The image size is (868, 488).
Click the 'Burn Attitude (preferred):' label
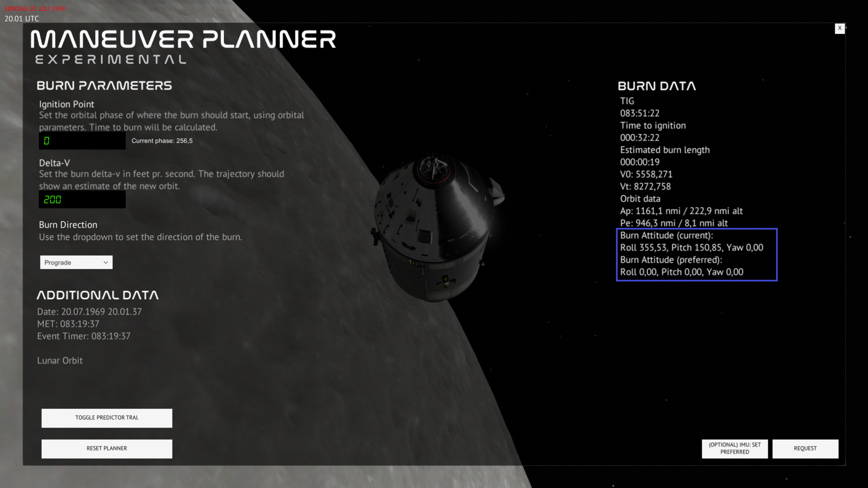point(671,260)
